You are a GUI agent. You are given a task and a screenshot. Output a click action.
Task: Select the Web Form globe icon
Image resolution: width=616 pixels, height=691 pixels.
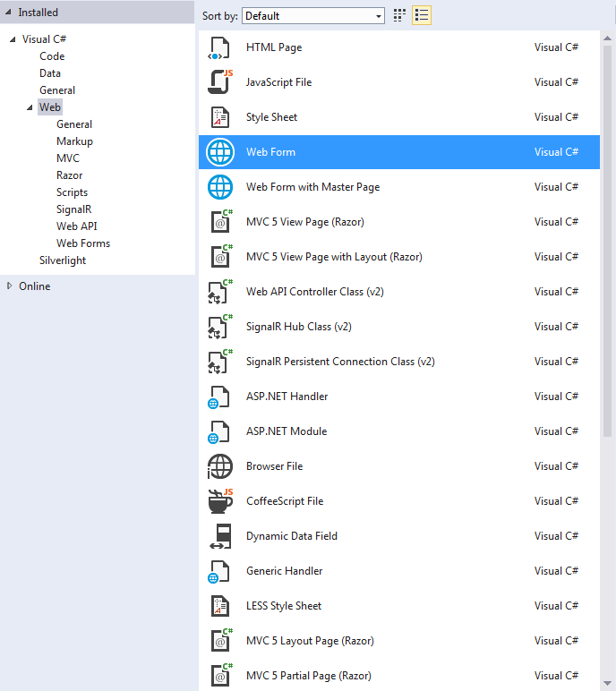click(220, 152)
